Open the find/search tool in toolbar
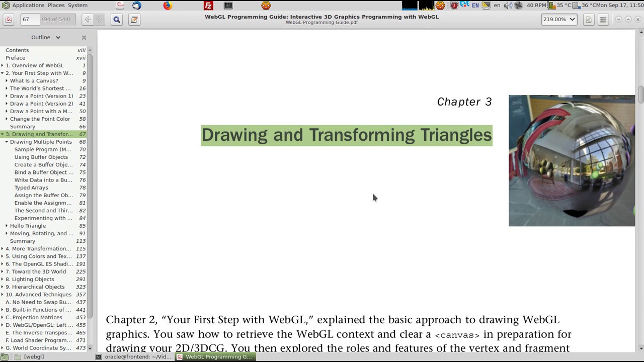The width and height of the screenshot is (644, 362). [117, 20]
